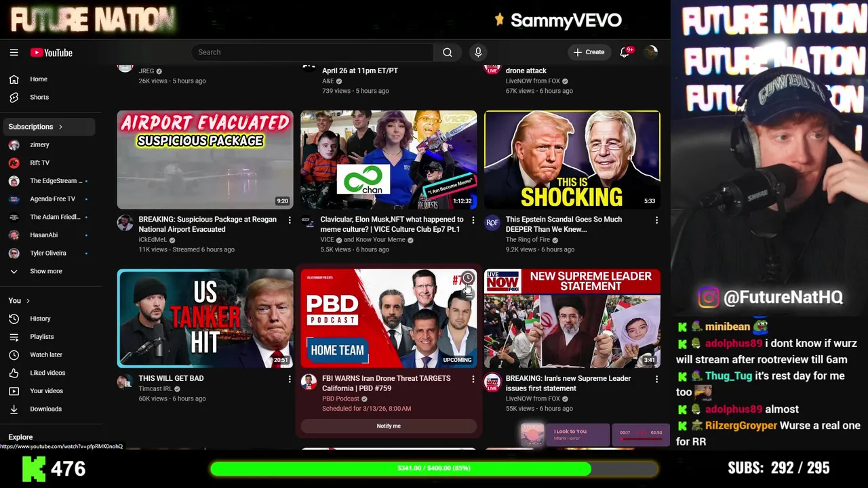Screen dimensions: 868x488
Task: Open VICE Culture Club video thumbnail
Action: click(x=389, y=160)
